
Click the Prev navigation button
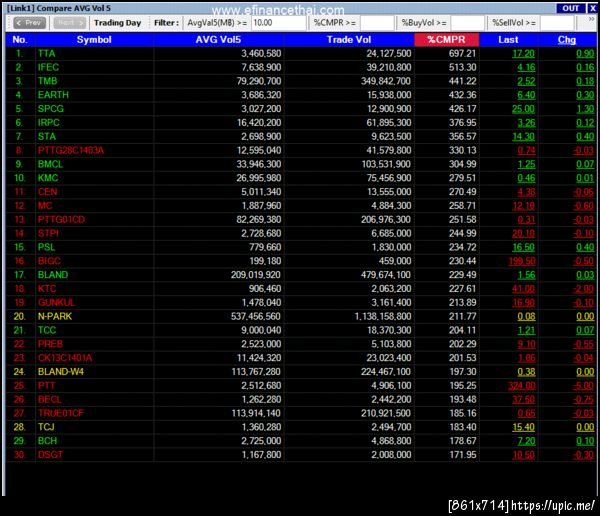click(x=29, y=23)
